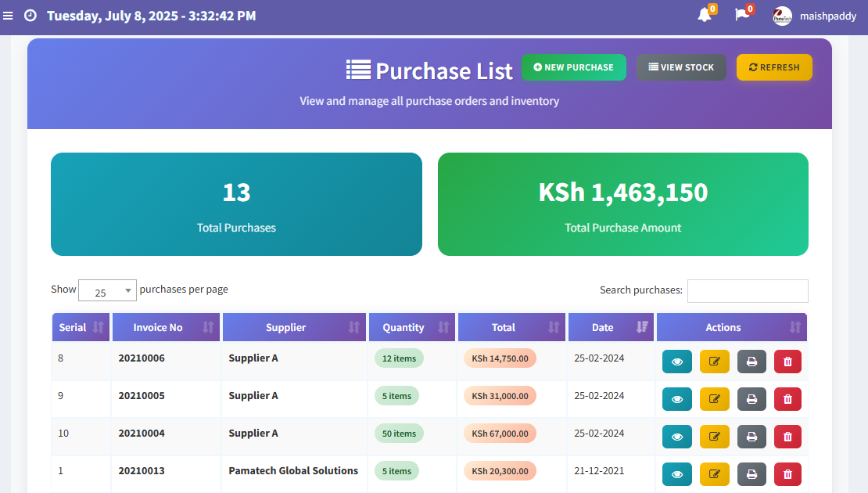The width and height of the screenshot is (868, 493).
Task: Sort the table by Date column
Action: [x=611, y=328]
